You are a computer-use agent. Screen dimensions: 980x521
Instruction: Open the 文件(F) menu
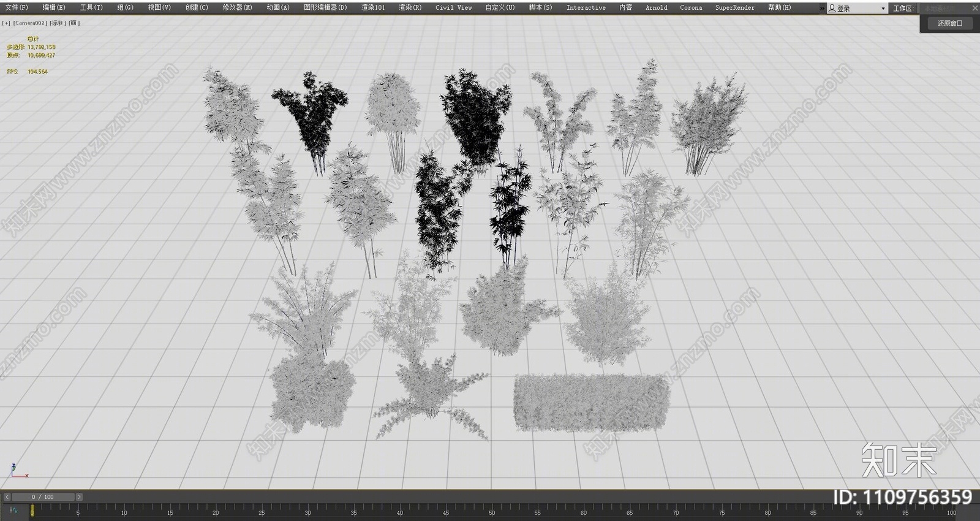pos(17,7)
